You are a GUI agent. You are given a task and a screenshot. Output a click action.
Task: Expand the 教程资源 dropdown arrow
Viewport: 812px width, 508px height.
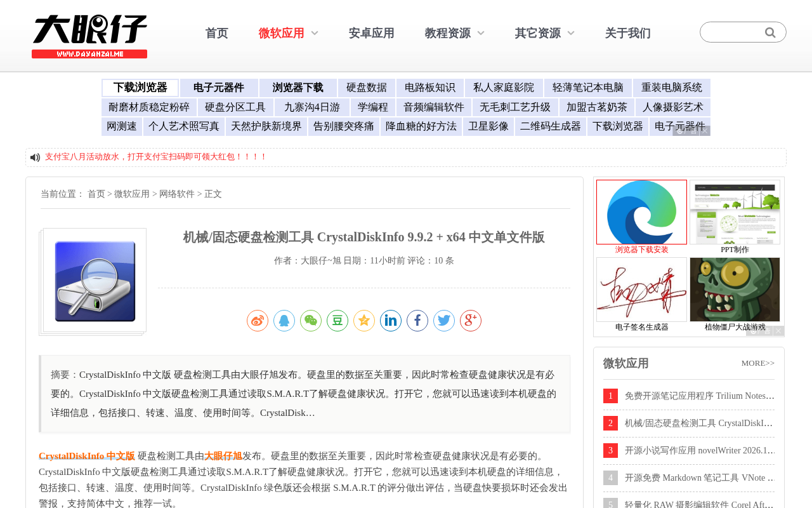481,33
